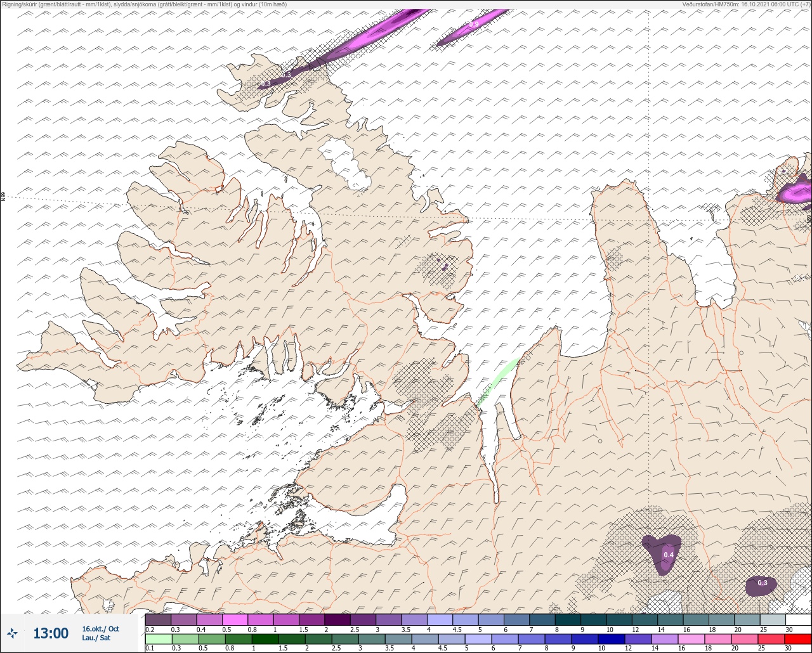The image size is (812, 653).
Task: Click the Veðurstofan compass logo icon
Action: [13, 633]
